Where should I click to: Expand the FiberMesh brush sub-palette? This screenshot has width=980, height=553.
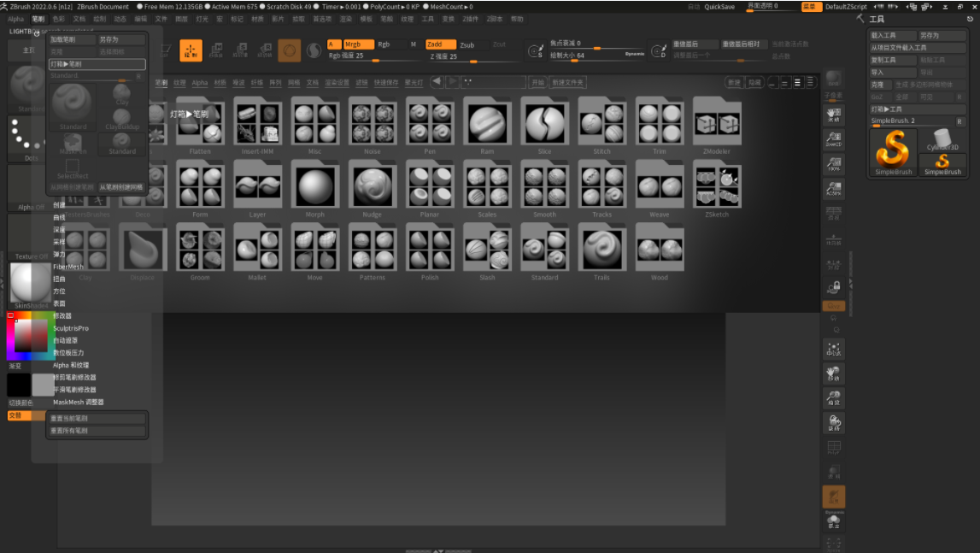click(x=68, y=267)
